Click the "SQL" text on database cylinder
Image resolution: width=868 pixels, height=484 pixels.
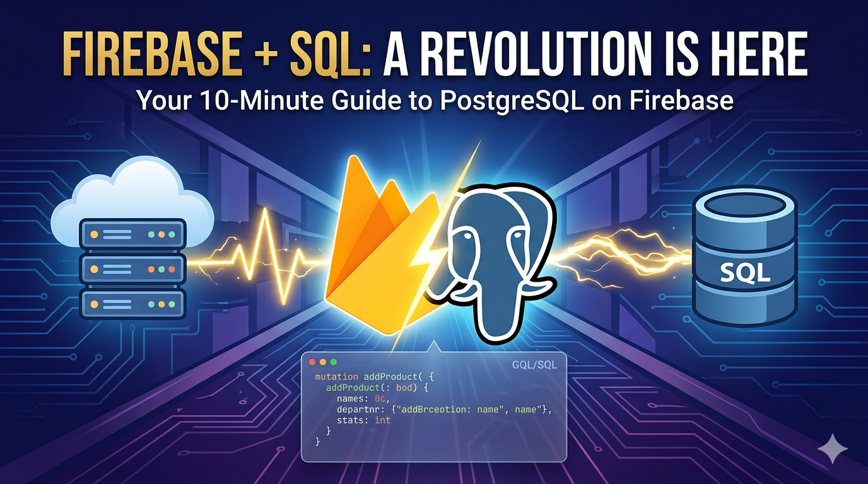(x=745, y=272)
